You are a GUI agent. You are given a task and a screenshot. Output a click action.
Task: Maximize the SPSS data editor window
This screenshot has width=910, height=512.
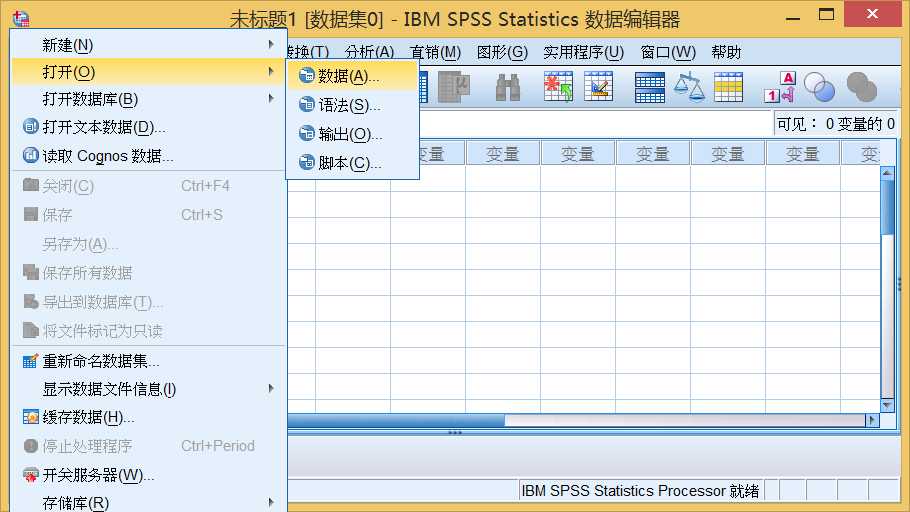[826, 15]
